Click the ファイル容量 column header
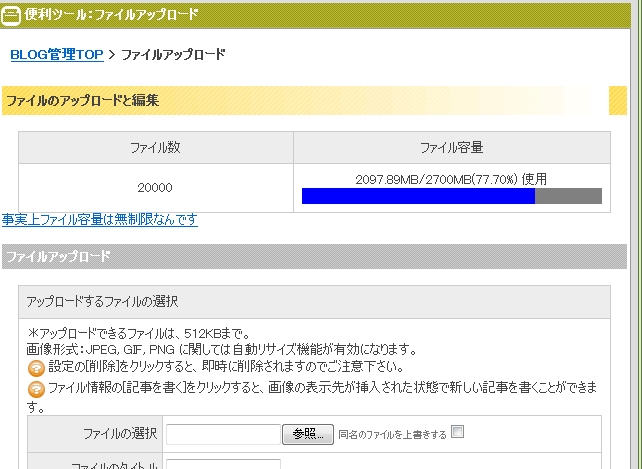Image resolution: width=642 pixels, height=469 pixels. pos(451,148)
